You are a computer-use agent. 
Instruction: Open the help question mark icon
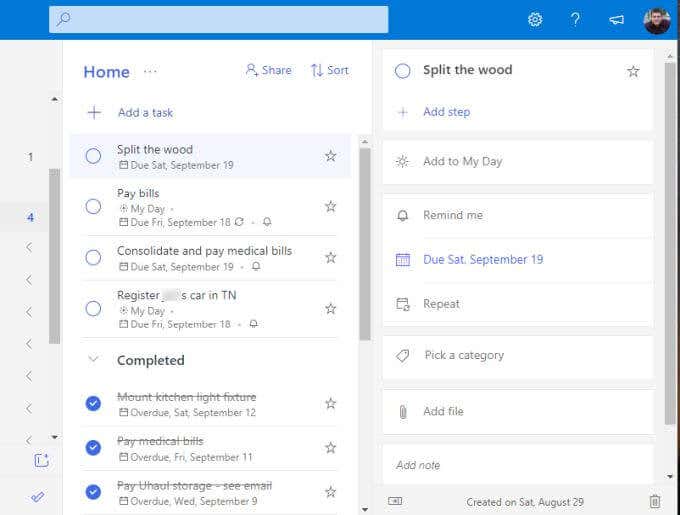coord(575,20)
